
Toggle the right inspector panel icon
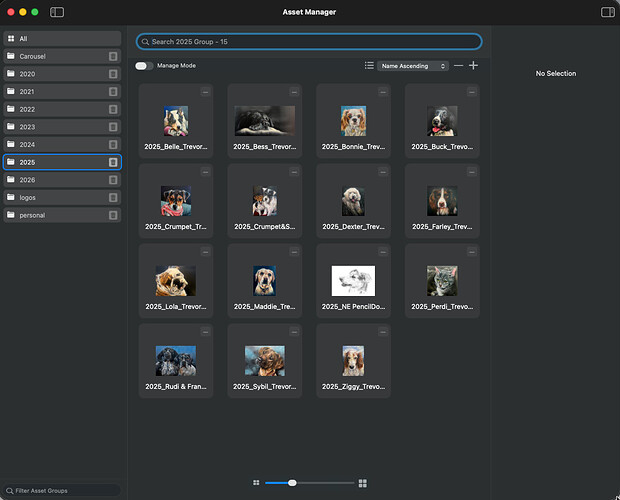click(607, 12)
